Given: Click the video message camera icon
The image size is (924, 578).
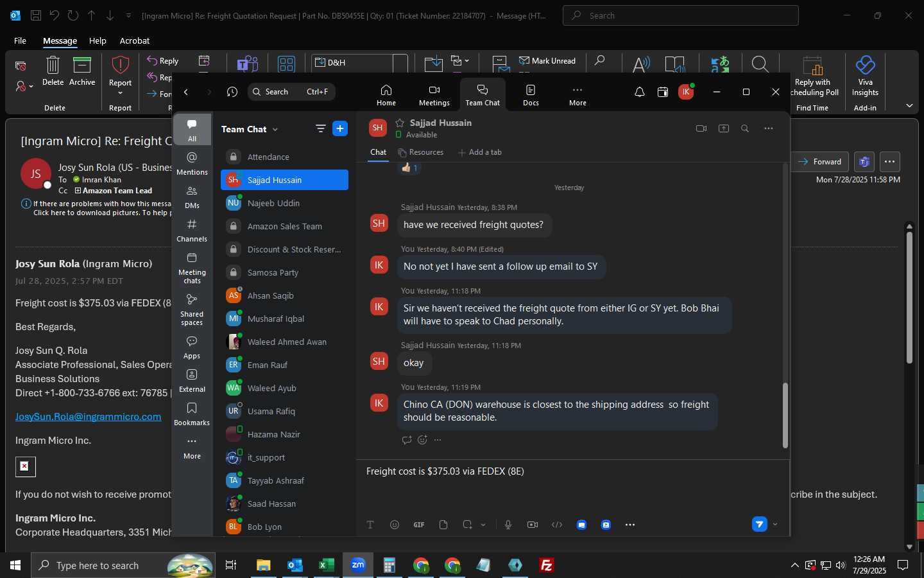Looking at the screenshot, I should pos(533,525).
